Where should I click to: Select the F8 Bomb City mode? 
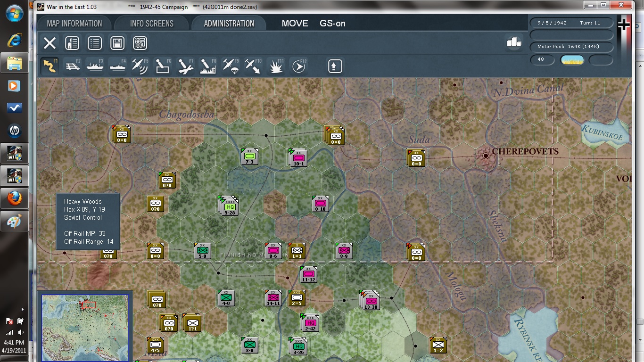click(208, 66)
